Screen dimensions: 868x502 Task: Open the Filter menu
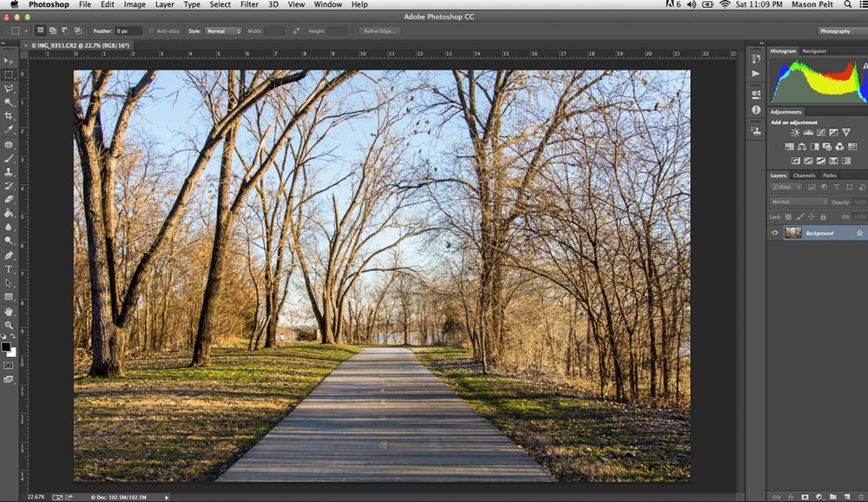[249, 4]
